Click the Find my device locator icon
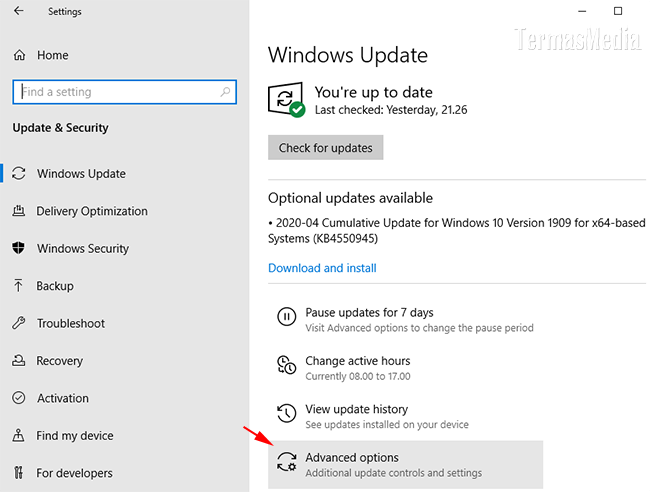Image resolution: width=650 pixels, height=492 pixels. tap(18, 435)
